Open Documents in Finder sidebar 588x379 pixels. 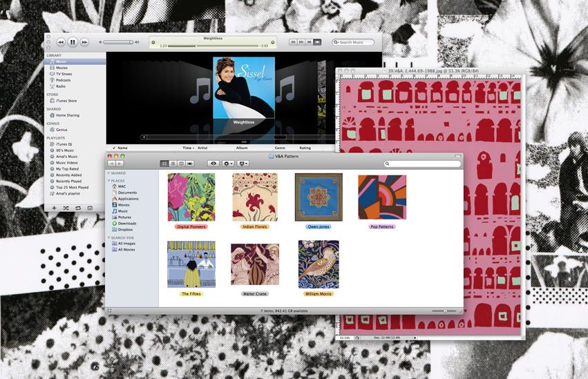[x=124, y=193]
